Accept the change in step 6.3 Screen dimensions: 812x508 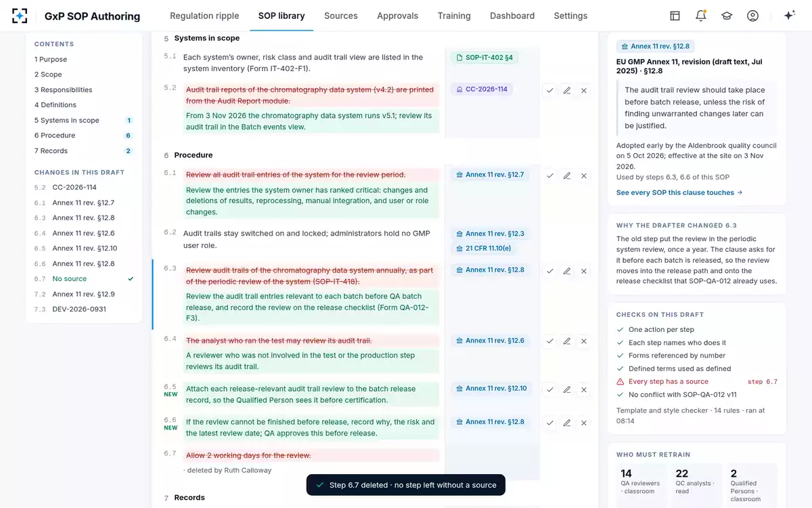pyautogui.click(x=550, y=271)
